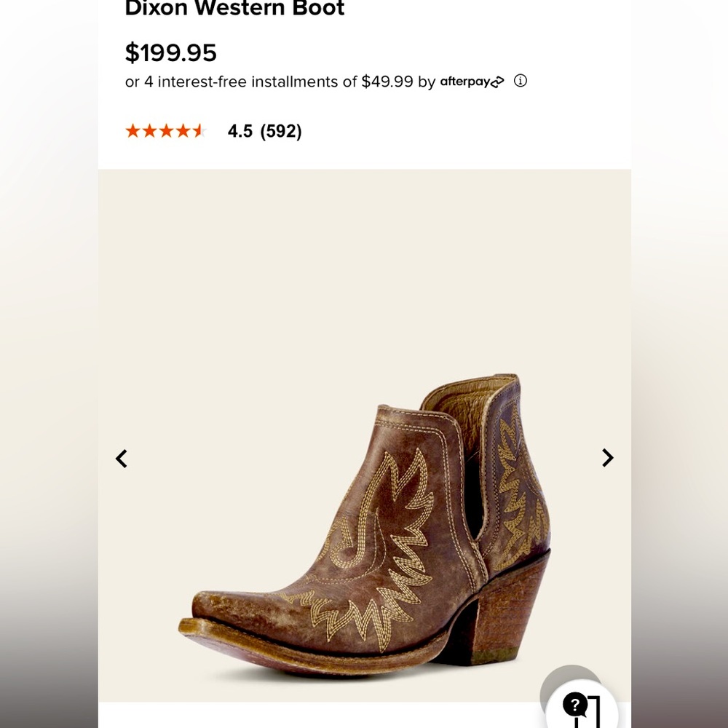The width and height of the screenshot is (728, 728).
Task: Open reviews via the 4.5 rating
Action: [x=240, y=131]
